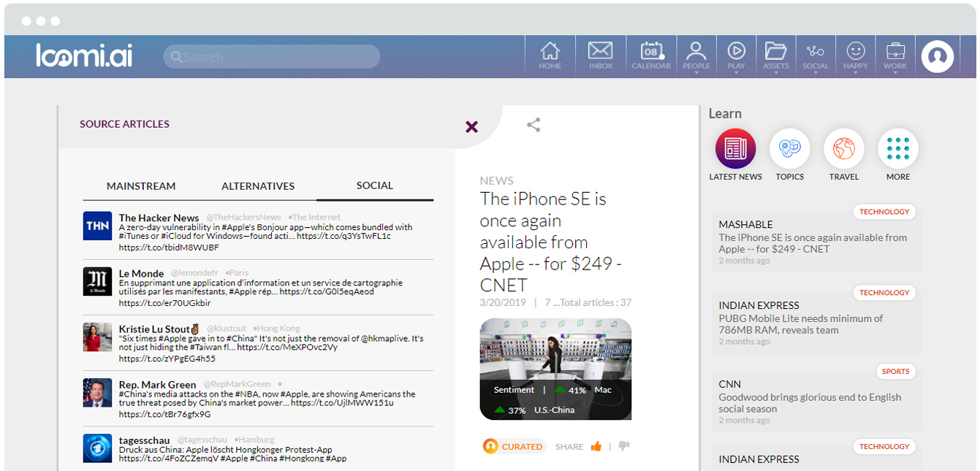
Task: Toggle the Curated badge
Action: coord(513,447)
